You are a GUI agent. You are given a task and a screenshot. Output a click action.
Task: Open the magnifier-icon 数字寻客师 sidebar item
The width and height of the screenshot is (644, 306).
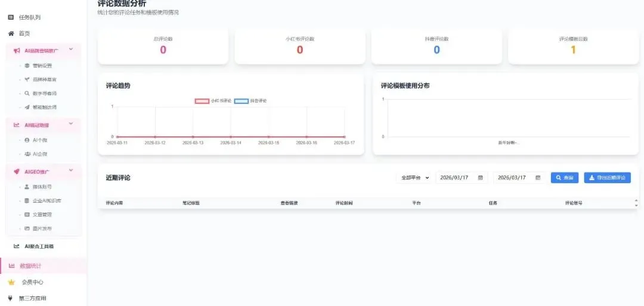(x=27, y=93)
